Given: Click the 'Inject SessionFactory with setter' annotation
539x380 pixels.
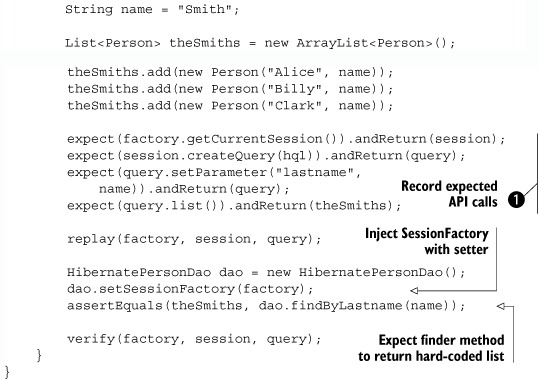Looking at the screenshot, I should click(427, 241).
